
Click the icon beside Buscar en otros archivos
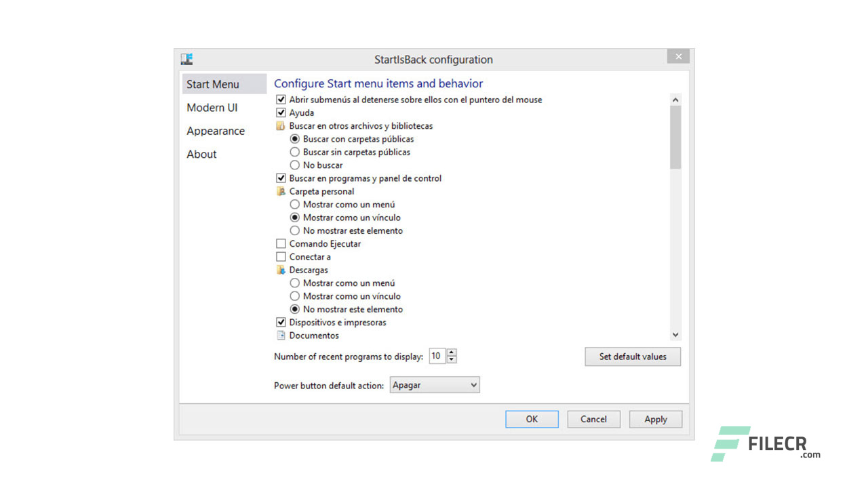click(x=281, y=125)
